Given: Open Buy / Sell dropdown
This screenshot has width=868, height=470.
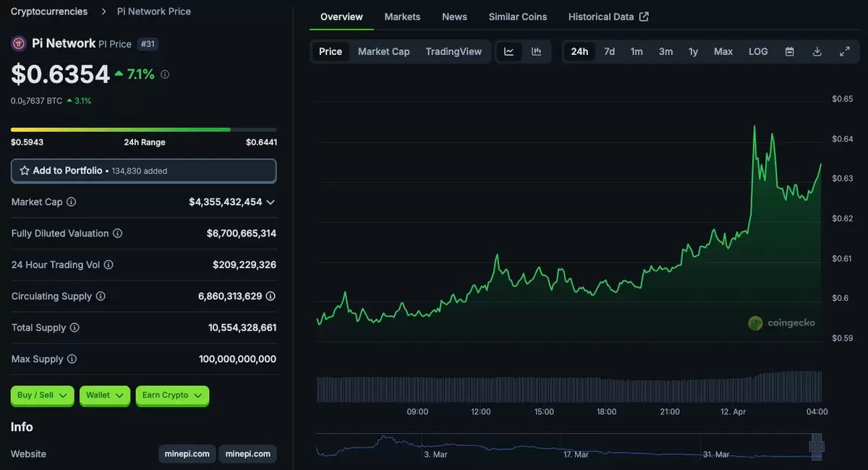Looking at the screenshot, I should click(42, 396).
